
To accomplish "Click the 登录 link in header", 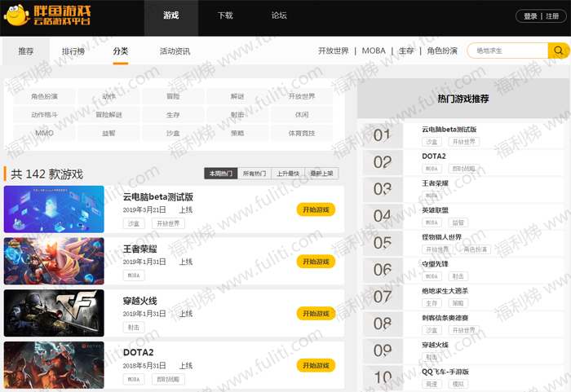I will click(x=530, y=16).
